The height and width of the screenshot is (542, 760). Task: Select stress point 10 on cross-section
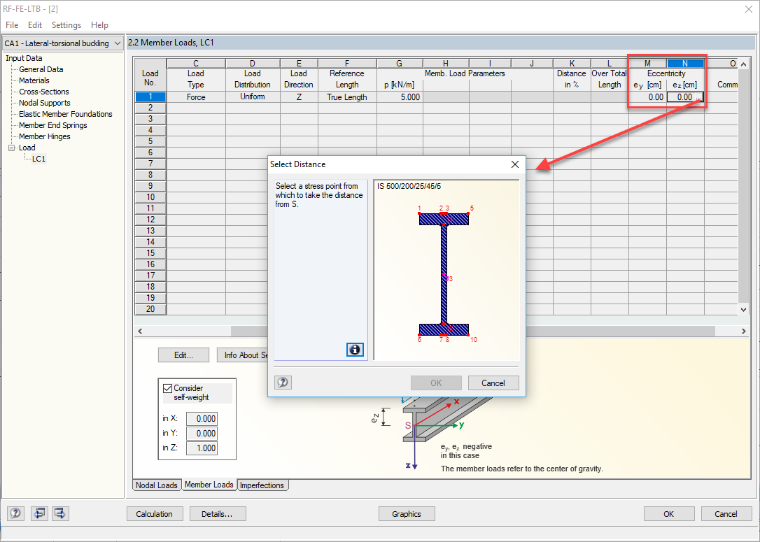[x=470, y=336]
